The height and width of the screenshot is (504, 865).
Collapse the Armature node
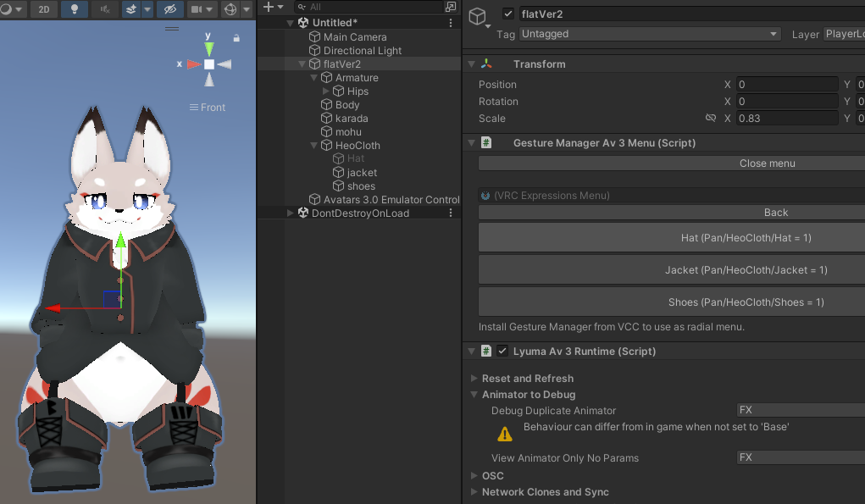314,78
